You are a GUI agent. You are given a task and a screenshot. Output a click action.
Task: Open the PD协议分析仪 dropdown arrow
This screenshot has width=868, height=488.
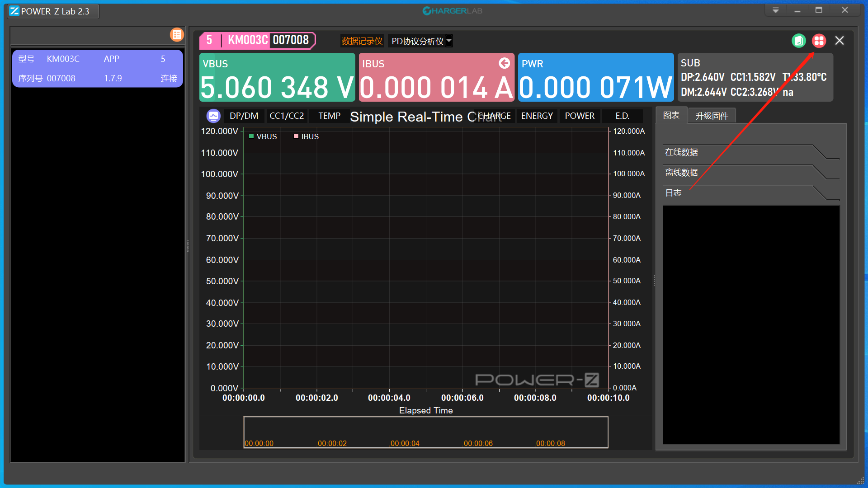pos(449,41)
